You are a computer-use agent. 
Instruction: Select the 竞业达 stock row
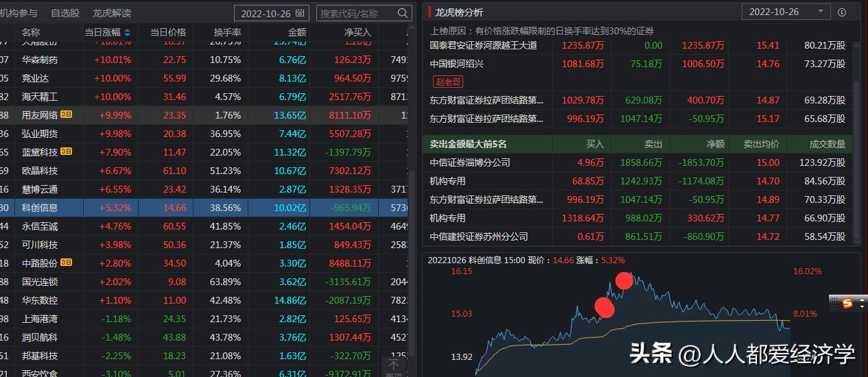point(204,78)
